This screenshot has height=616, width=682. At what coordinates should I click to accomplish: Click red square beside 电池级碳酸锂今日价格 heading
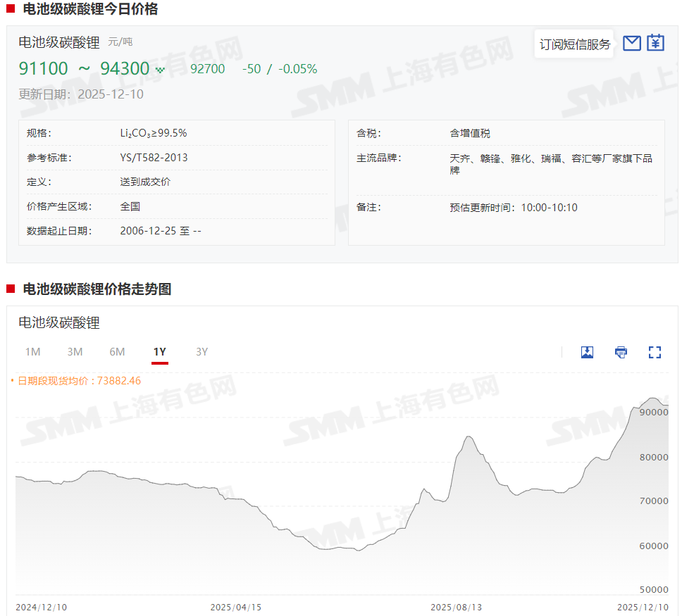(11, 9)
